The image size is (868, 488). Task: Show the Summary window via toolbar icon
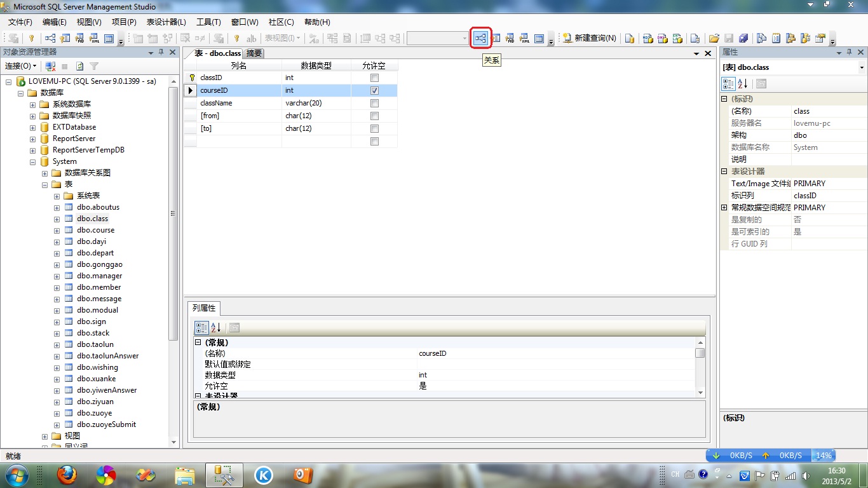point(776,38)
